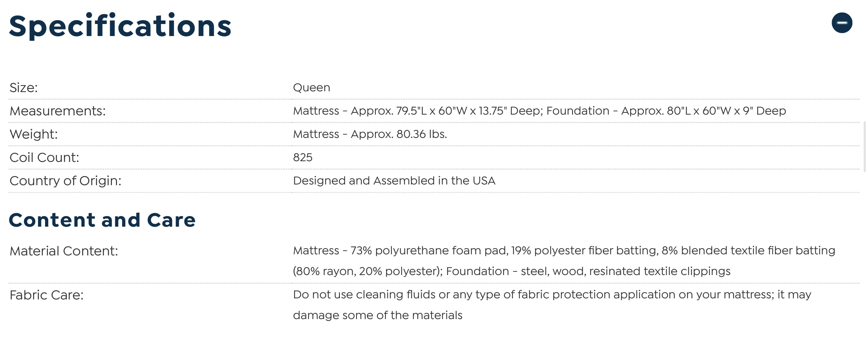This screenshot has width=868, height=358.
Task: Click the Material Content label
Action: click(x=64, y=251)
